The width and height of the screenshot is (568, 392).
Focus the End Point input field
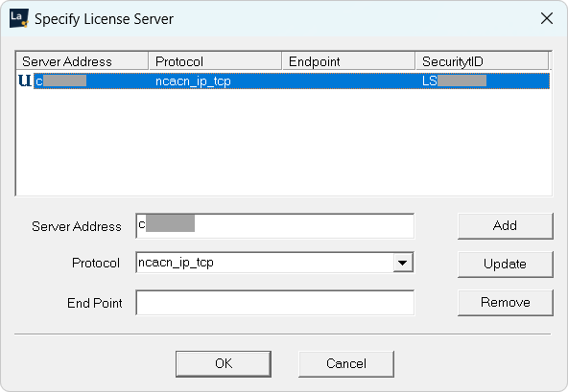tap(275, 303)
